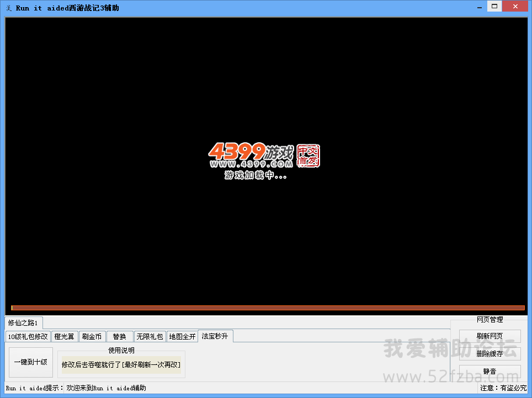Select the 无限礼包 tab
The width and height of the screenshot is (532, 398).
point(150,337)
